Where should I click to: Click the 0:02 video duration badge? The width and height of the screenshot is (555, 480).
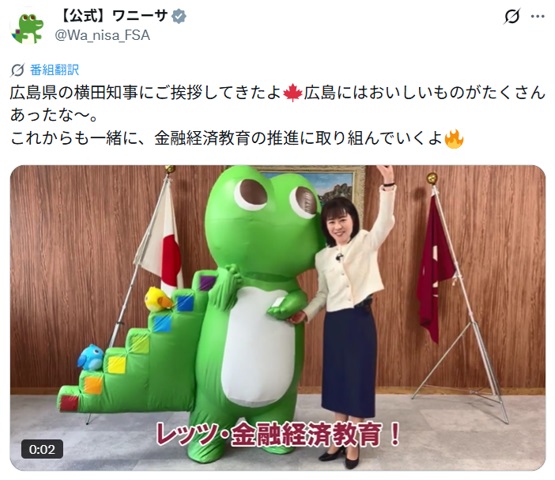pyautogui.click(x=42, y=449)
